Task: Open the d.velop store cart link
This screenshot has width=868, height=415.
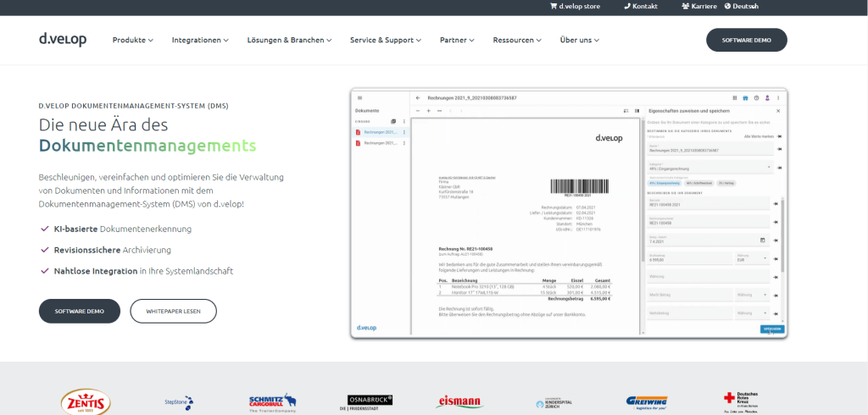Action: pos(576,7)
